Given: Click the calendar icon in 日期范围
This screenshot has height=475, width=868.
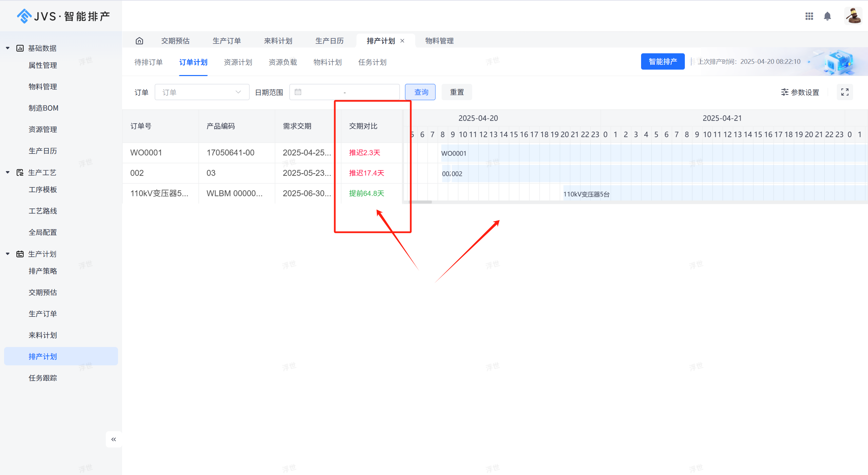Looking at the screenshot, I should (298, 92).
